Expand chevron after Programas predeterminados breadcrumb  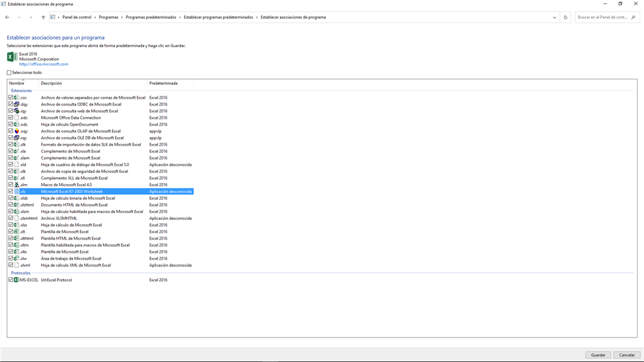tap(180, 17)
